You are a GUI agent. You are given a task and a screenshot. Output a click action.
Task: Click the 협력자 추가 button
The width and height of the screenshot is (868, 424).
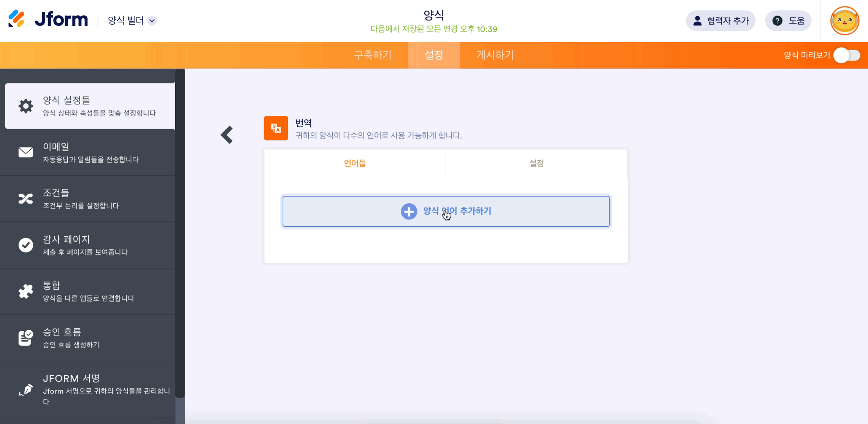[x=720, y=21]
